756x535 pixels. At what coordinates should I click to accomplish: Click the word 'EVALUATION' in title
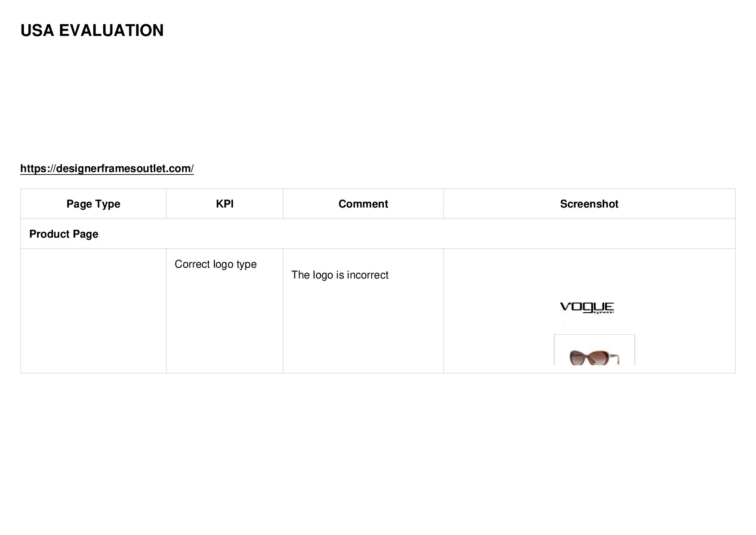point(111,31)
